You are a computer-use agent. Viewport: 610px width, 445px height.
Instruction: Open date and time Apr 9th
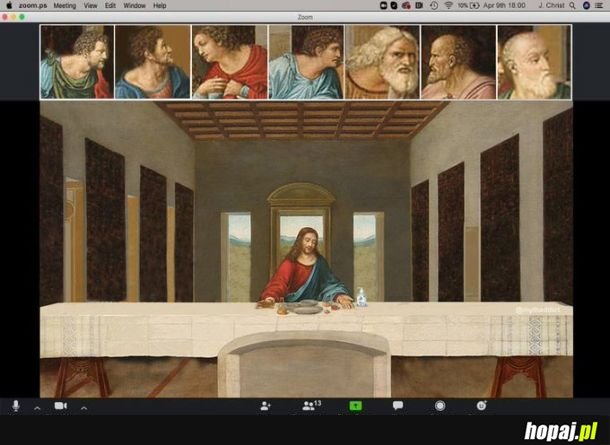[x=504, y=5]
